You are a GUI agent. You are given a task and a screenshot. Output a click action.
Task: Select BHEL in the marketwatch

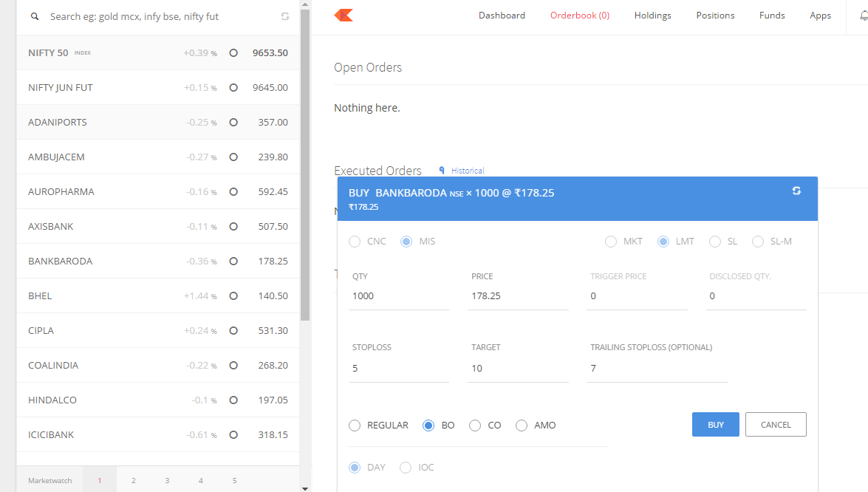click(158, 296)
